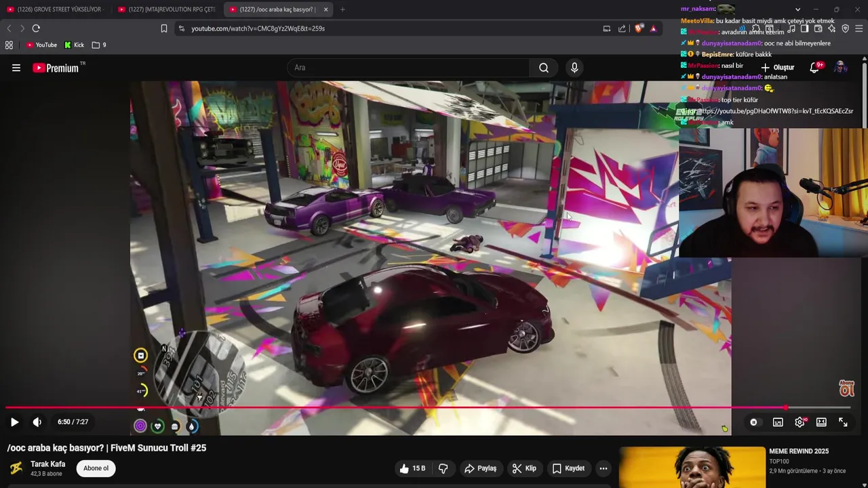This screenshot has height=488, width=868.
Task: Click the in-video 'Abone ol' watermark
Action: click(846, 388)
